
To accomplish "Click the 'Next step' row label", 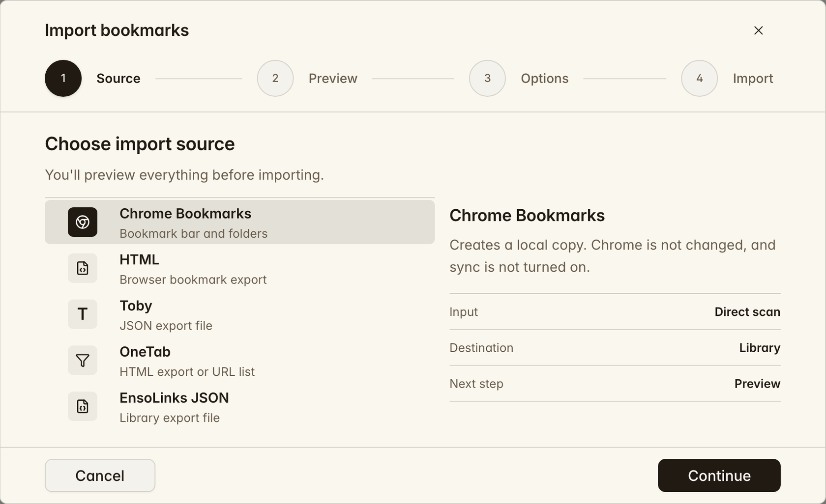I will coord(476,384).
